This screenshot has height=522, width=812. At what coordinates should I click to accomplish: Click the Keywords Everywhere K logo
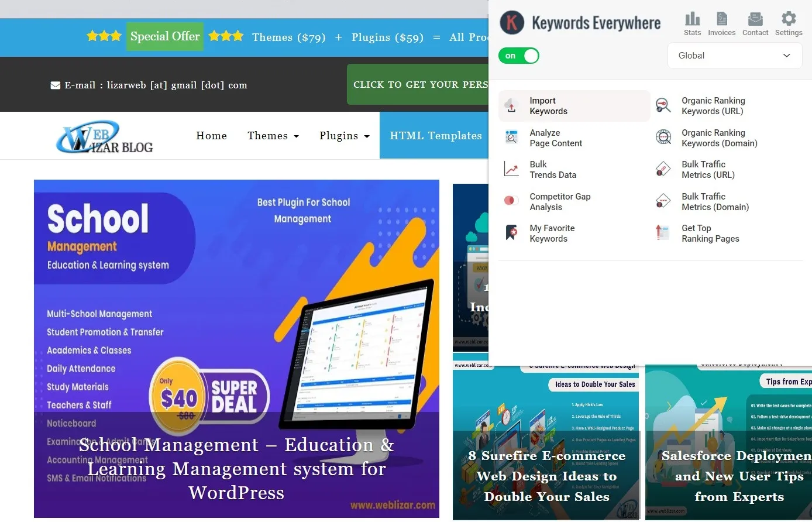(512, 23)
